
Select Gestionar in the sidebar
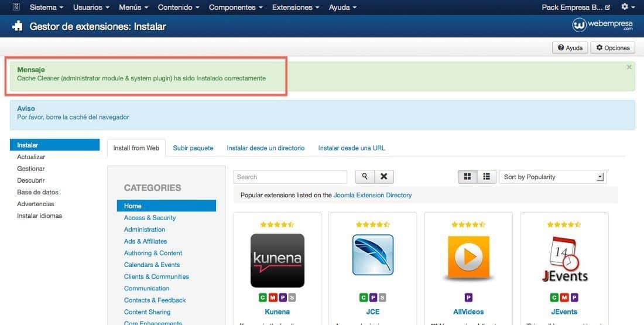(x=31, y=169)
